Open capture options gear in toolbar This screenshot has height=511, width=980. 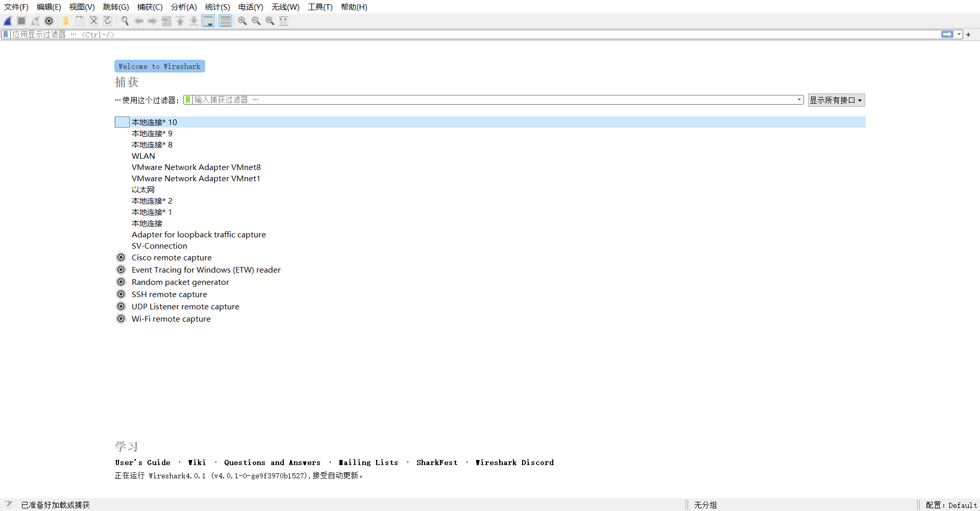(49, 21)
